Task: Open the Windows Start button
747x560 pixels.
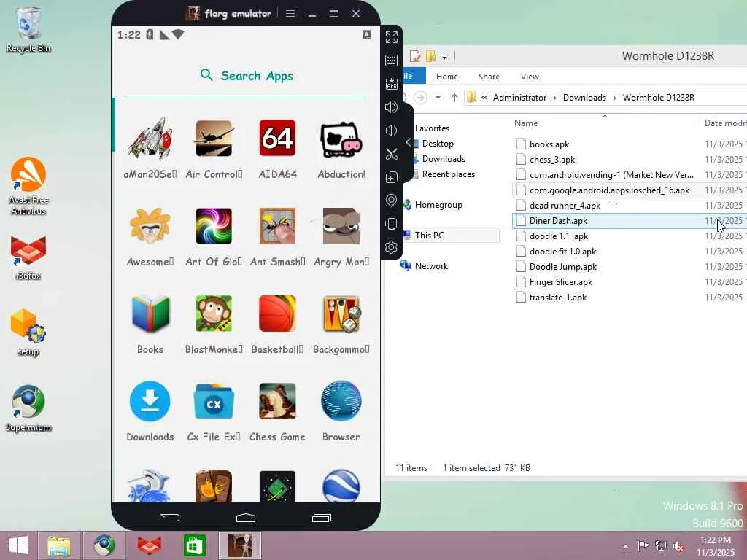Action: pos(18,545)
